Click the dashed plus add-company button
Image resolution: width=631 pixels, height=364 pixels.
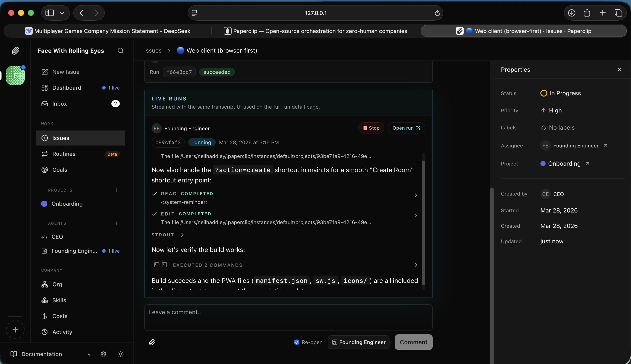point(15,329)
